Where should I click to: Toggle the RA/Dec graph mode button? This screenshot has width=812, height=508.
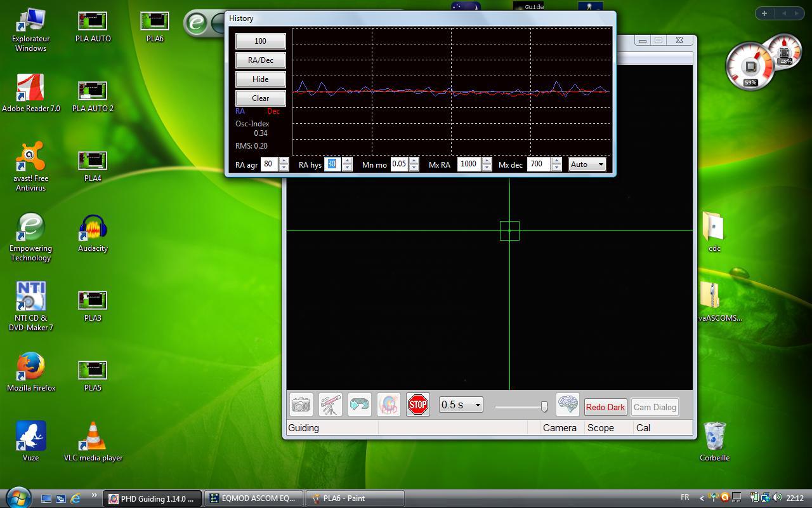coord(260,60)
